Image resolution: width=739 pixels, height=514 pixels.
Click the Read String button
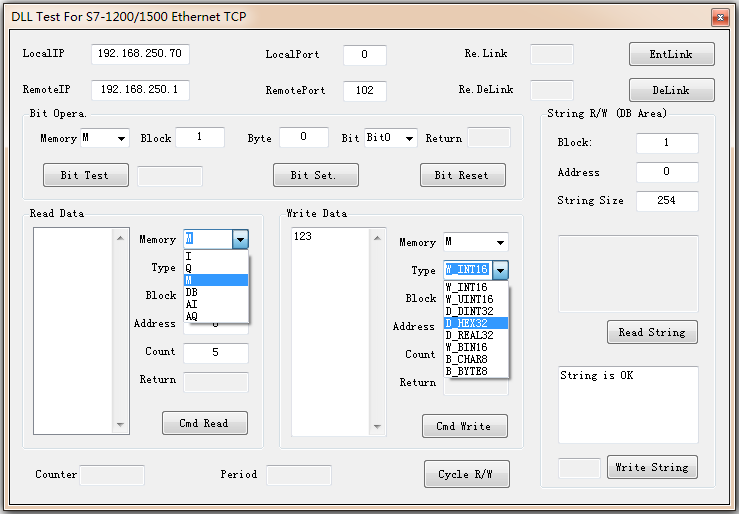(x=651, y=332)
